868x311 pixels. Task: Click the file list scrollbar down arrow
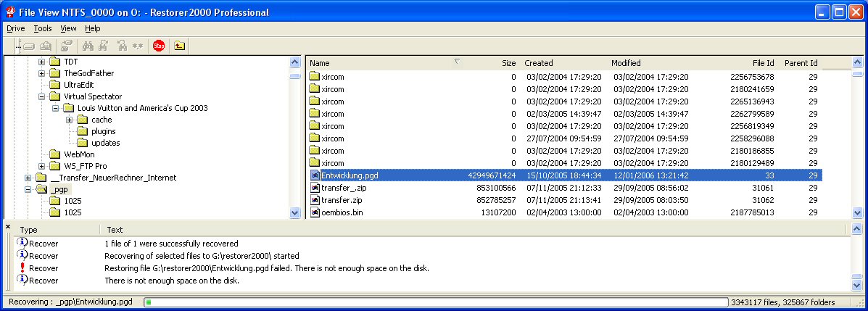click(857, 212)
